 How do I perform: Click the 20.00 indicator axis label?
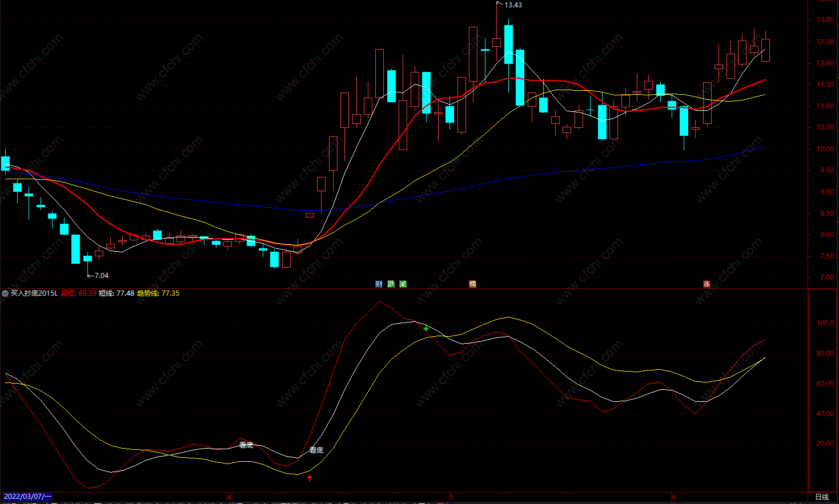[825, 443]
